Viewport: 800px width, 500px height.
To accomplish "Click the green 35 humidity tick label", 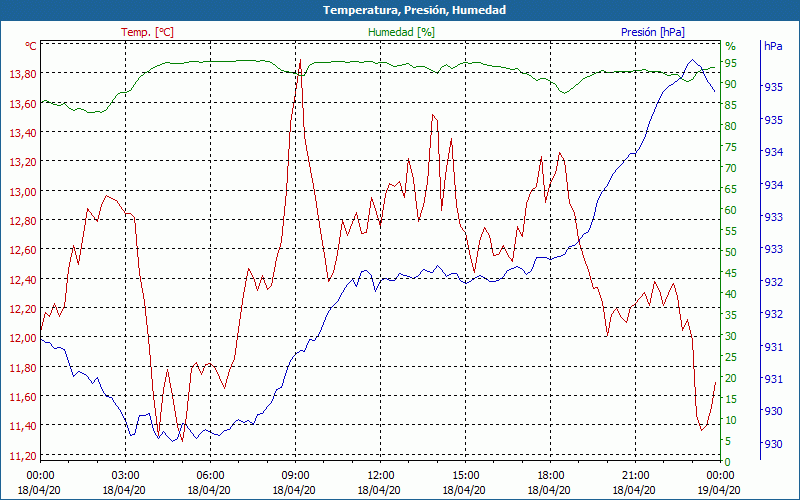I will click(x=731, y=315).
